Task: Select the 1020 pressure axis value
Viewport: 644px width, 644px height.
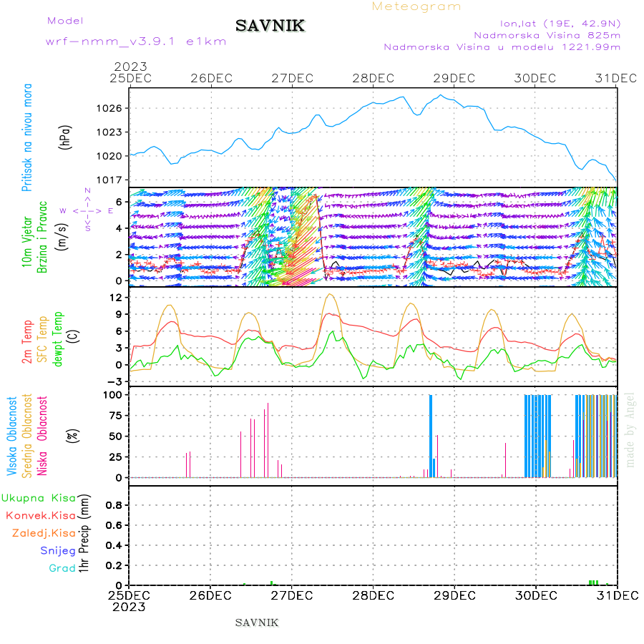Action: (109, 156)
